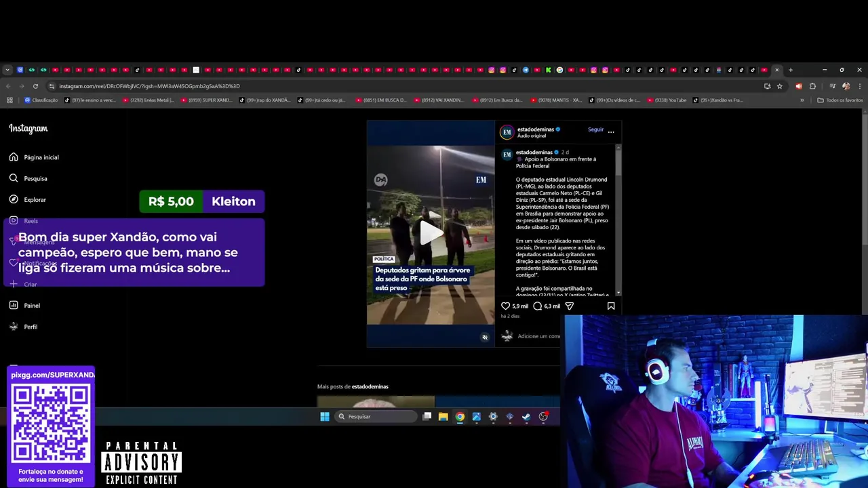The width and height of the screenshot is (868, 488).
Task: Like the post with heart icon
Action: point(505,306)
